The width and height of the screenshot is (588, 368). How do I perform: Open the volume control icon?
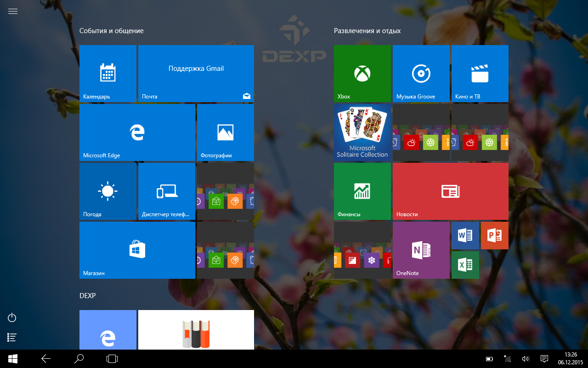(526, 359)
